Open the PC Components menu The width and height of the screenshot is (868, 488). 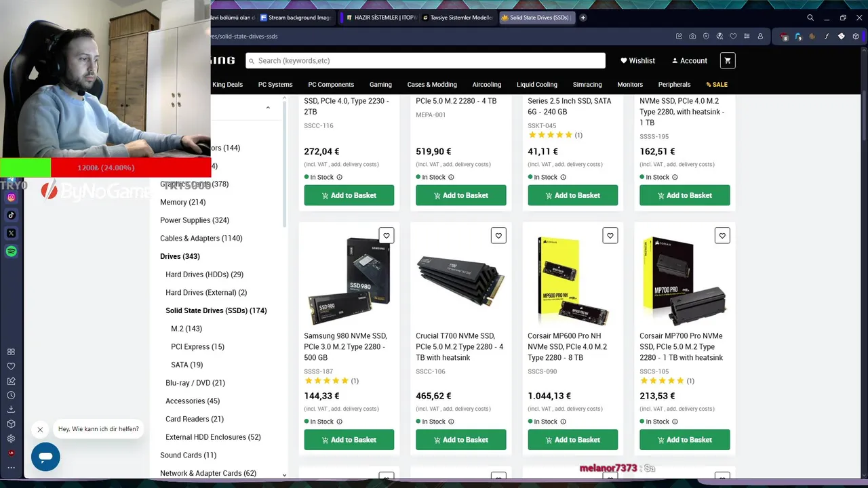(331, 85)
